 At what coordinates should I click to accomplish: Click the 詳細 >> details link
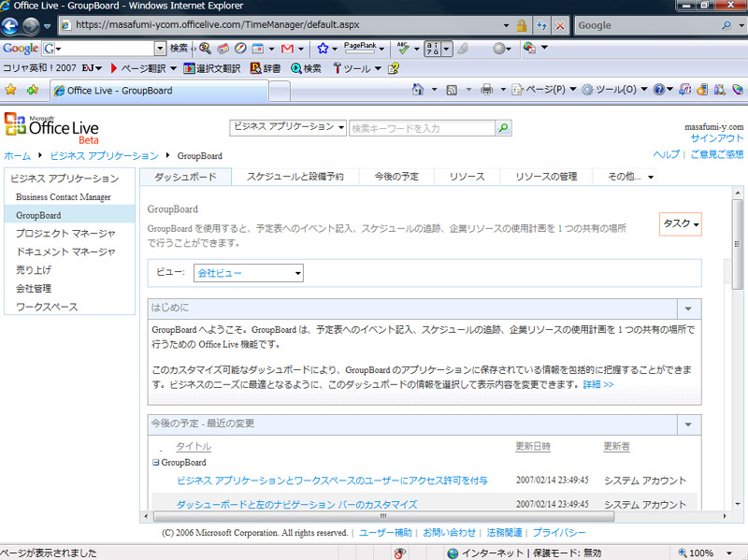point(598,384)
